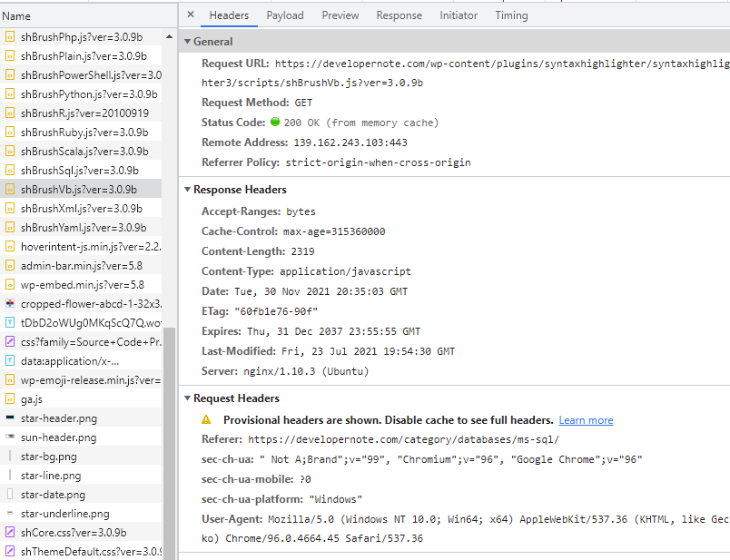
Task: Click the Request URL value
Action: 466,74
